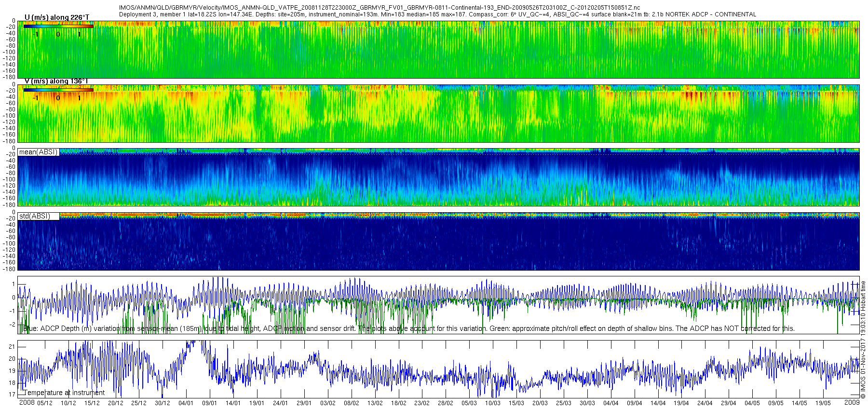Pick the 15/03 date on the time axis
868x410 pixels.
tap(516, 403)
